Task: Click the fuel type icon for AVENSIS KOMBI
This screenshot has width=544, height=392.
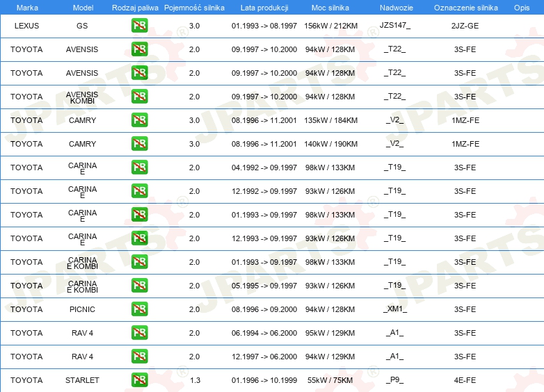Action: coord(139,97)
